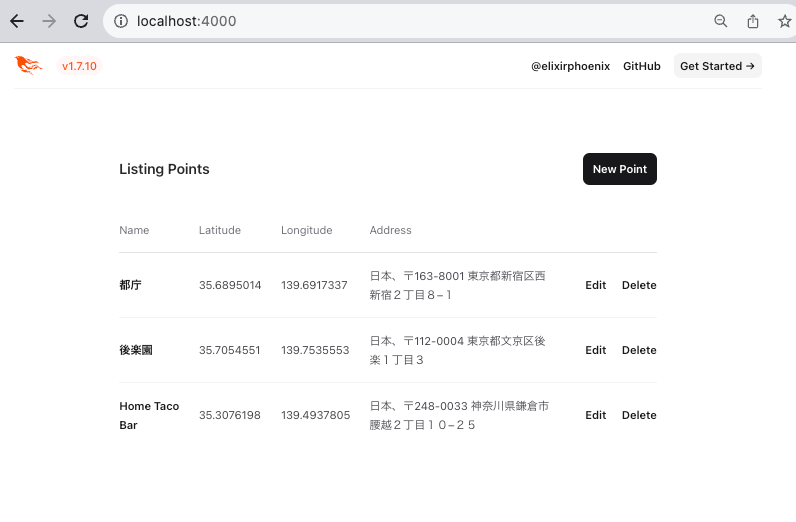The width and height of the screenshot is (796, 522).
Task: Select the Name column header
Action: click(134, 230)
